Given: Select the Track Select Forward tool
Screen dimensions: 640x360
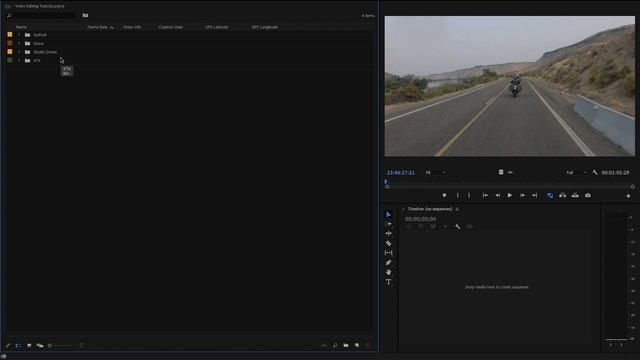Looking at the screenshot, I should pyautogui.click(x=388, y=224).
